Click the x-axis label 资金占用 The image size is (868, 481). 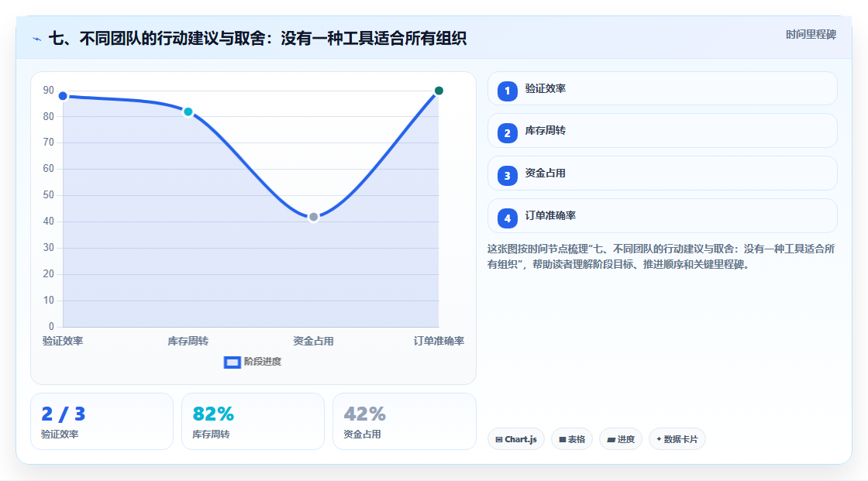click(x=313, y=341)
